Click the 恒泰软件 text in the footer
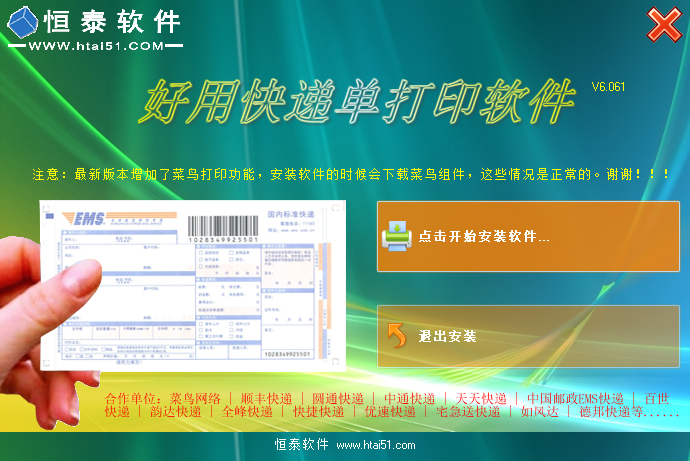 tap(302, 444)
